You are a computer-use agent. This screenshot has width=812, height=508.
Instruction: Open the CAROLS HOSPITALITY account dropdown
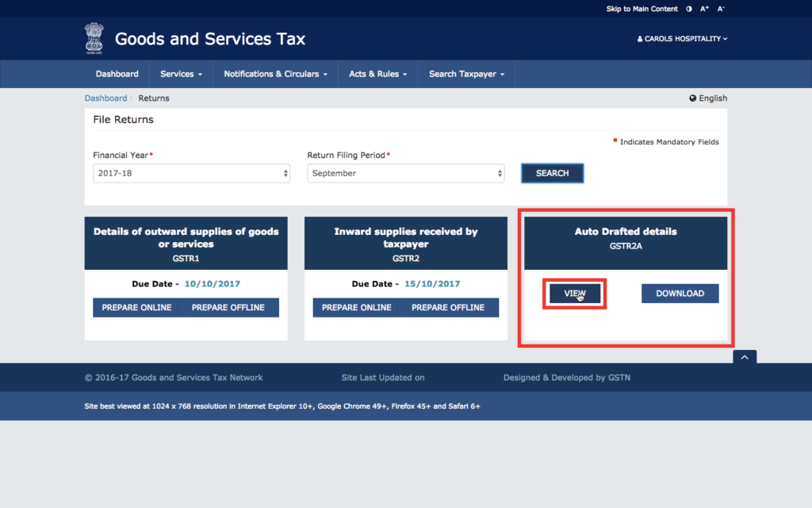[x=683, y=38]
